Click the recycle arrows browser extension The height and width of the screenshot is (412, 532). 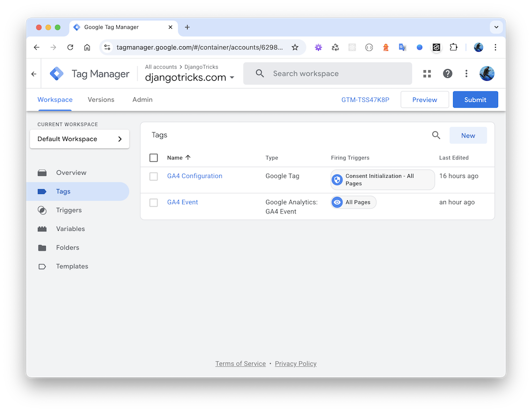[x=335, y=47]
